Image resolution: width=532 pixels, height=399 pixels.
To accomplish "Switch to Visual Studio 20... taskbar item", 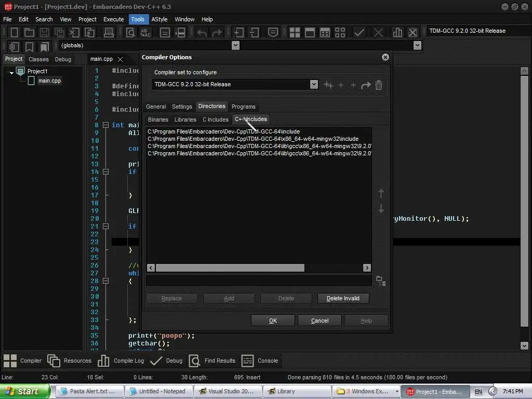I will point(228,391).
